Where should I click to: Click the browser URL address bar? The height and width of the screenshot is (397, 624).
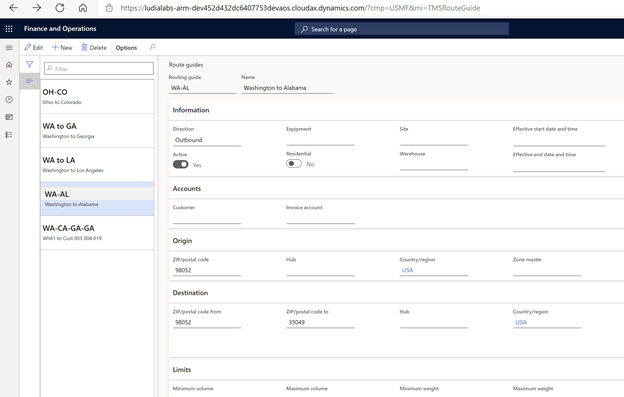point(300,8)
